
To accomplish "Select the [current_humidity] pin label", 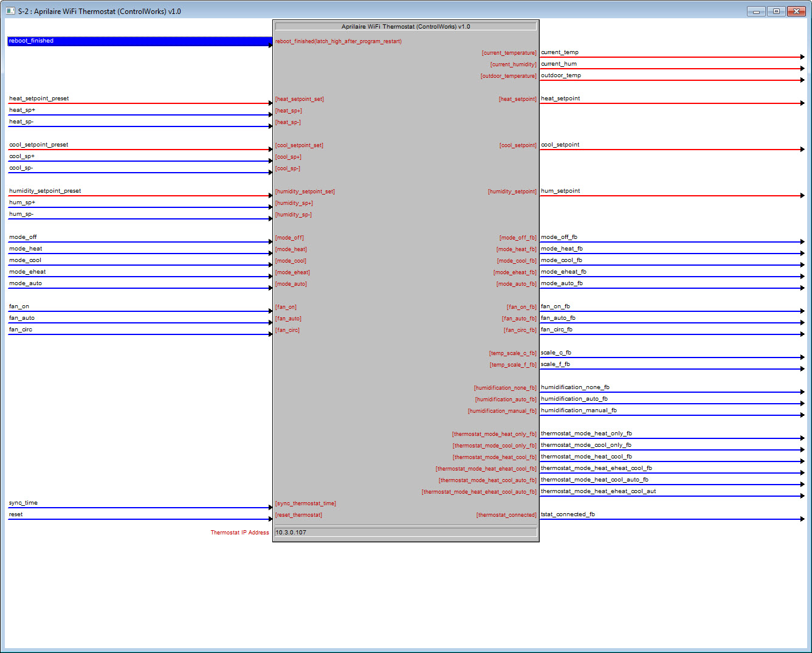I will pyautogui.click(x=514, y=64).
